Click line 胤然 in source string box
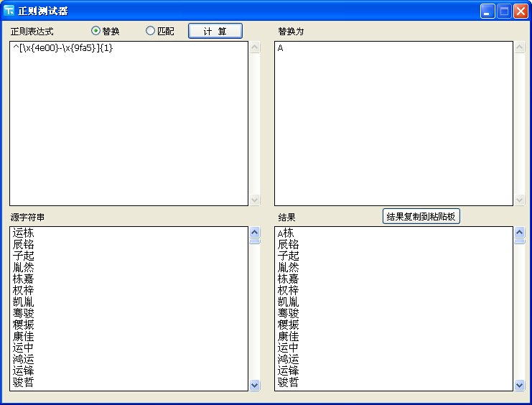Image resolution: width=532 pixels, height=405 pixels. (24, 268)
